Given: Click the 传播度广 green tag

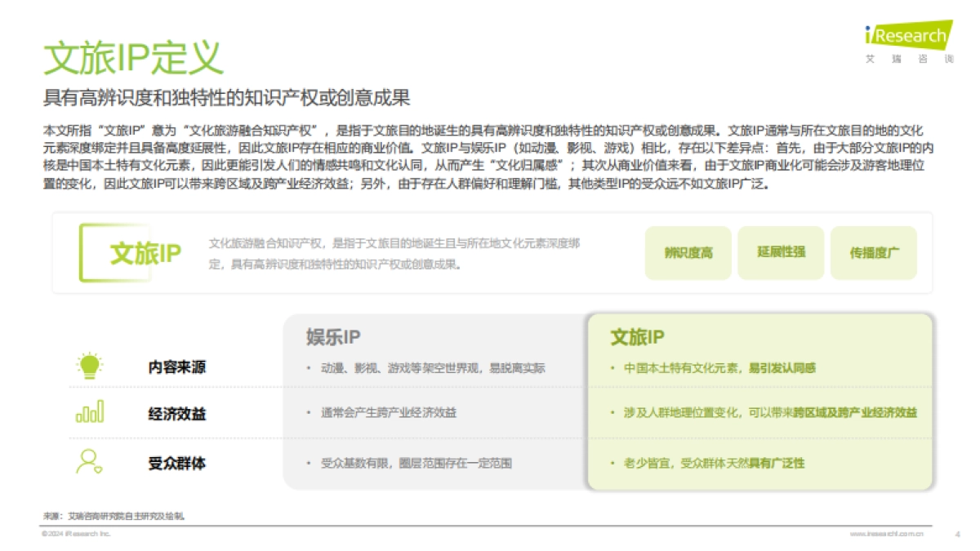Looking at the screenshot, I should pyautogui.click(x=874, y=253).
